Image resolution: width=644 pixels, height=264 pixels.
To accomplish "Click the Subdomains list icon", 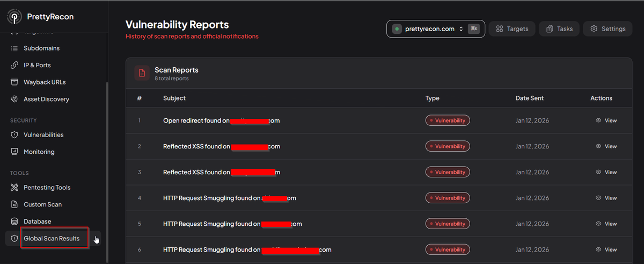I will (x=14, y=48).
